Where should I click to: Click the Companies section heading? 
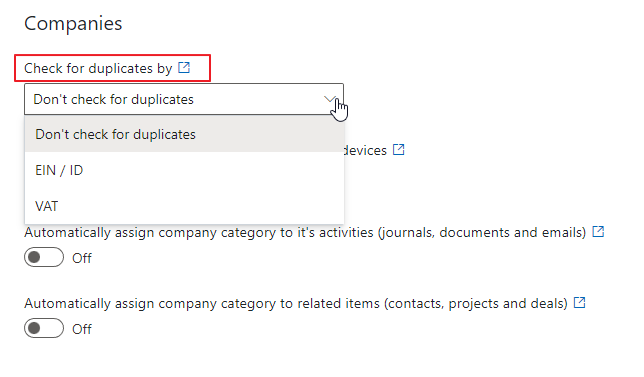(x=73, y=23)
